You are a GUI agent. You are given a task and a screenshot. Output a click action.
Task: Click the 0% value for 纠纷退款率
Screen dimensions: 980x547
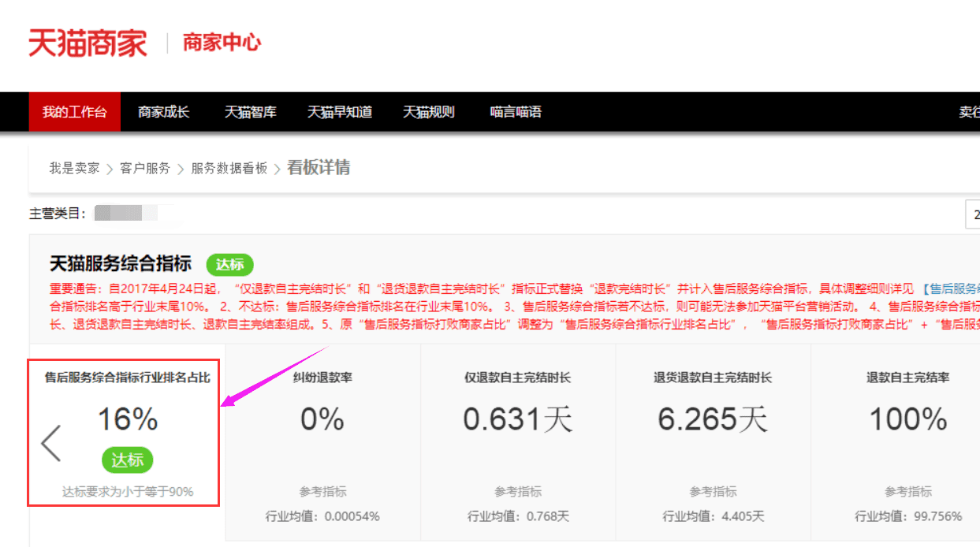(322, 419)
